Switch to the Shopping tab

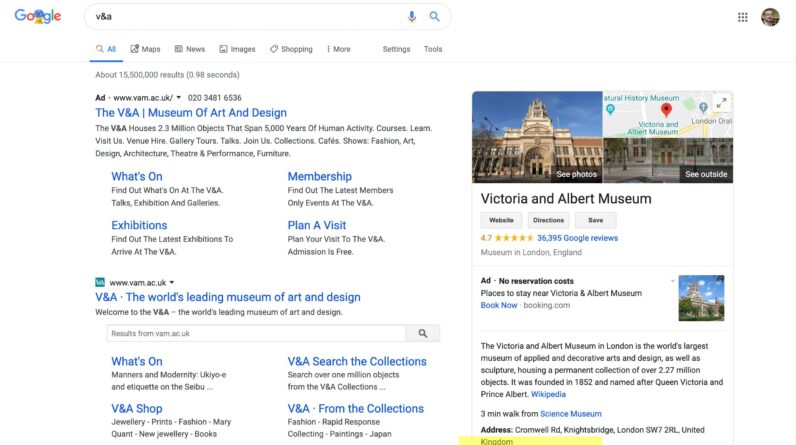[x=291, y=49]
